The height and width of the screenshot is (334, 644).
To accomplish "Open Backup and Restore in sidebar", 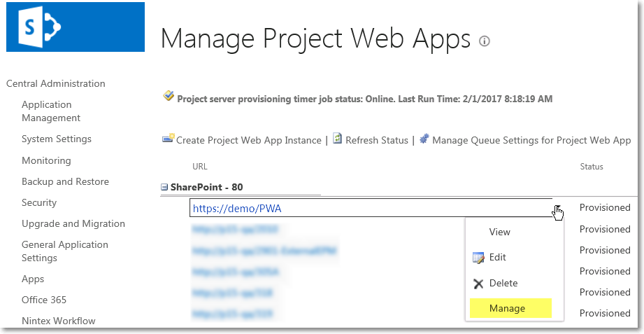I will click(65, 181).
